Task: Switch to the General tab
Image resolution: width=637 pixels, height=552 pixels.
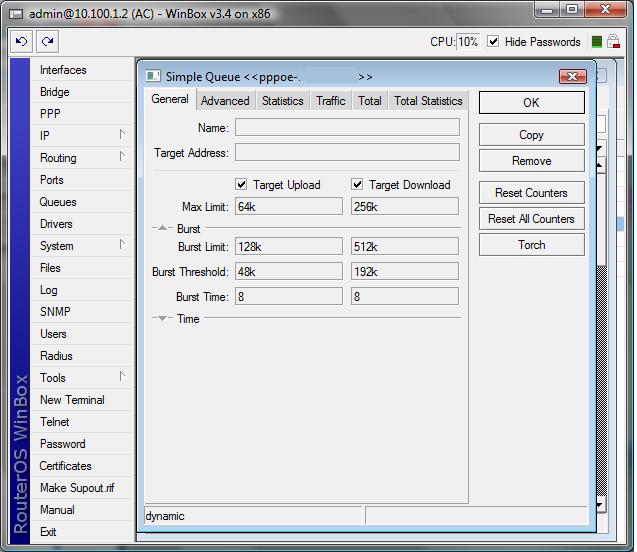Action: pos(170,99)
